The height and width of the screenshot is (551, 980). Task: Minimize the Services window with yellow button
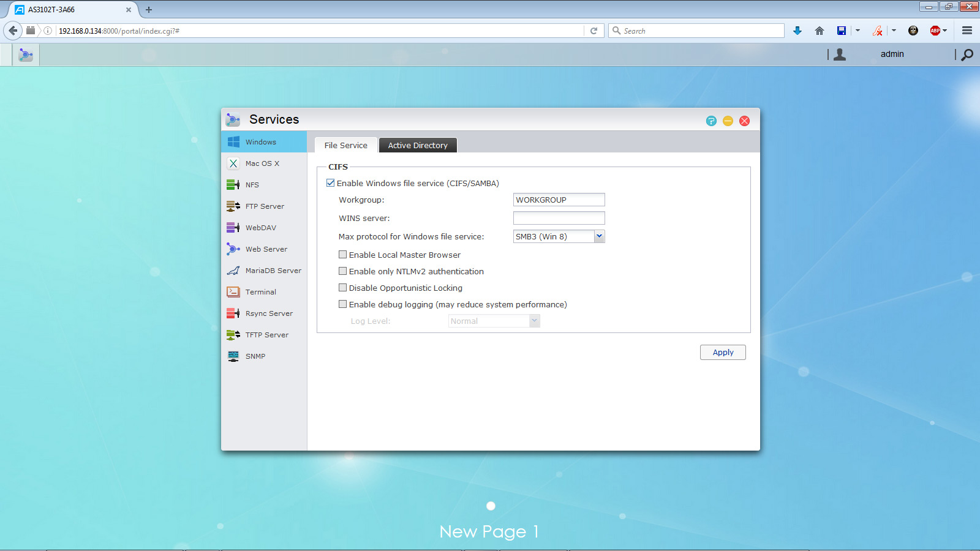728,121
